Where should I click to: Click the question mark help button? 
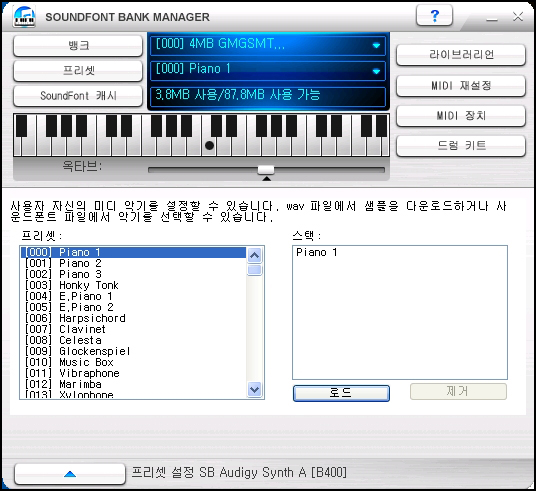point(434,16)
